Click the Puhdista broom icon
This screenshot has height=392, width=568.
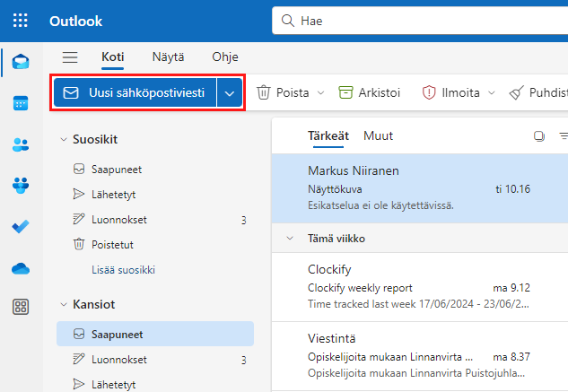click(x=517, y=92)
